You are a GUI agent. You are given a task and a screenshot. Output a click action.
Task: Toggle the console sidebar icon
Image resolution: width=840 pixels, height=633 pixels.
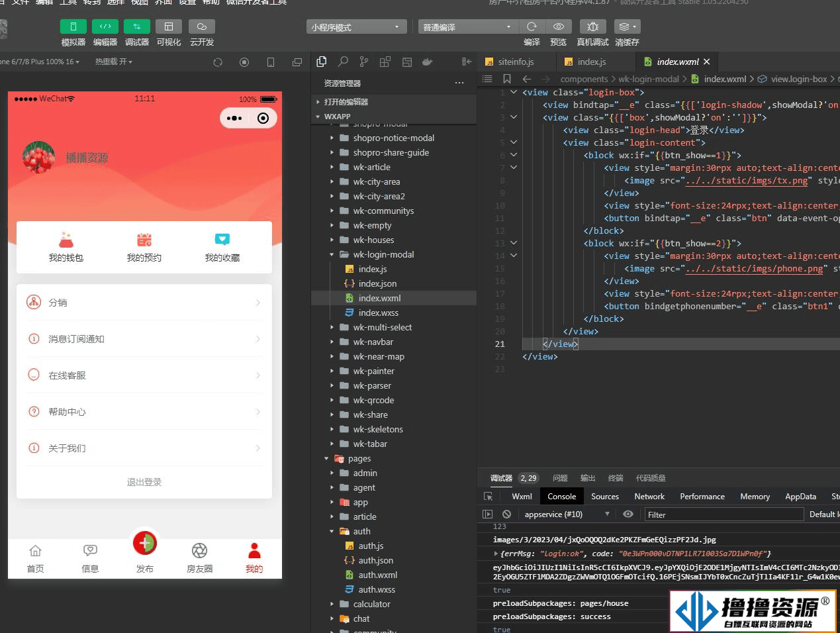(488, 514)
